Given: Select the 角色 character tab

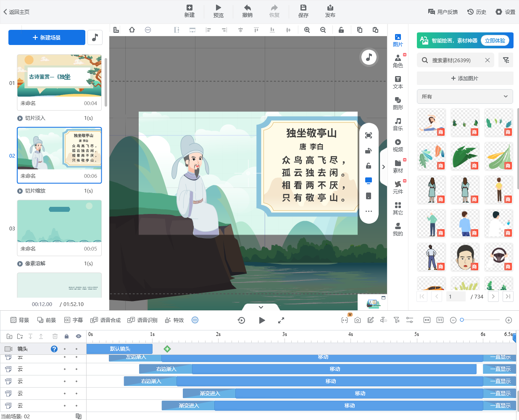Looking at the screenshot, I should click(398, 61).
